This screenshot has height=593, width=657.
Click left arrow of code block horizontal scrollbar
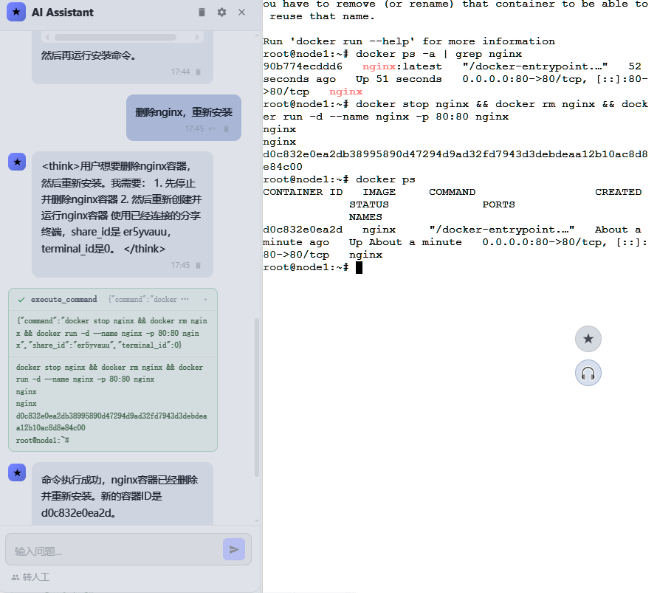click(x=47, y=38)
